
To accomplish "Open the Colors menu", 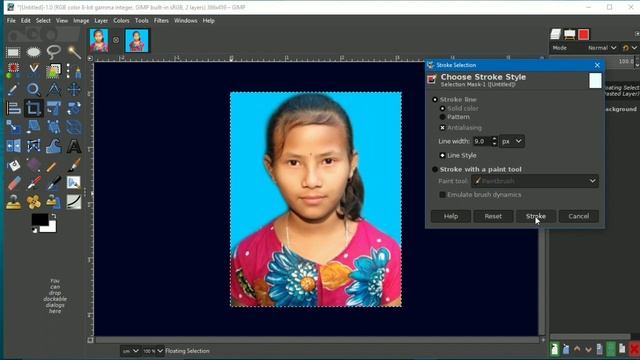I will click(121, 20).
